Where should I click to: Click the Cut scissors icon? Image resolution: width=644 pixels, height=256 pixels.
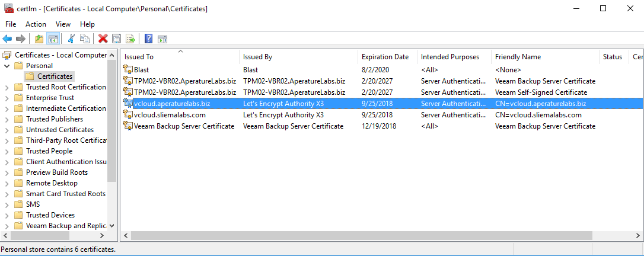(71, 39)
